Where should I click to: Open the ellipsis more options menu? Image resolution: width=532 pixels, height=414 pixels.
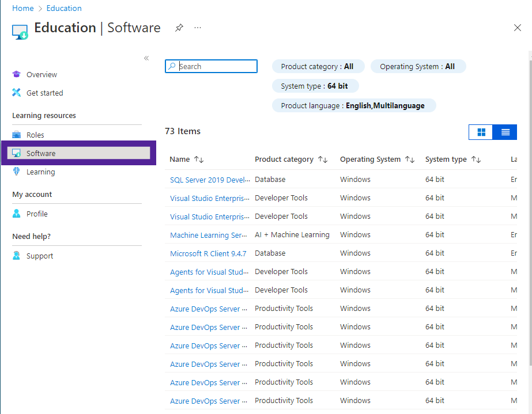(x=198, y=28)
